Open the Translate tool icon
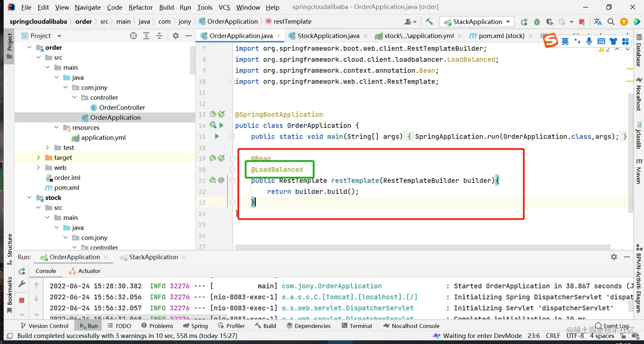The image size is (644, 344). tap(598, 22)
